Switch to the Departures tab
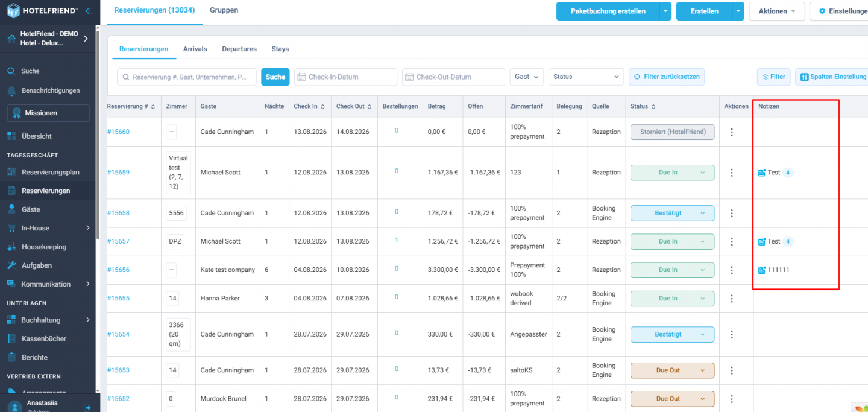This screenshot has width=868, height=412. point(239,49)
